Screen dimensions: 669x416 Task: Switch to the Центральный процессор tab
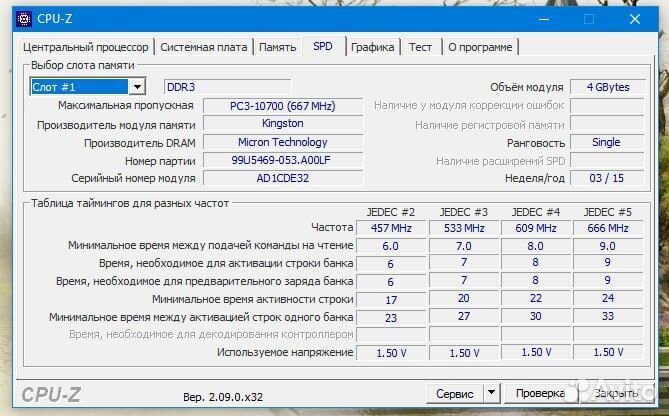pos(86,47)
